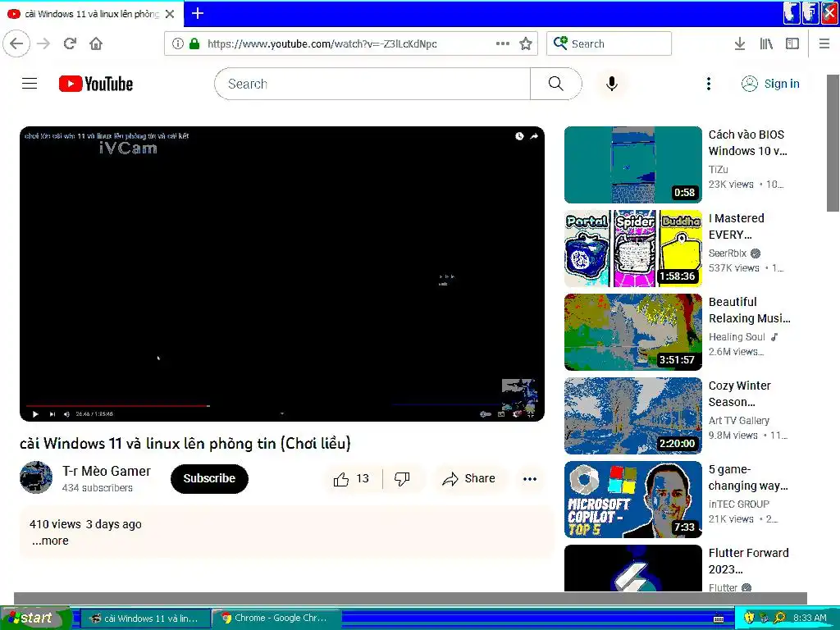The height and width of the screenshot is (630, 840).
Task: Open Beautiful Relaxing Music thumbnail
Action: point(632,332)
